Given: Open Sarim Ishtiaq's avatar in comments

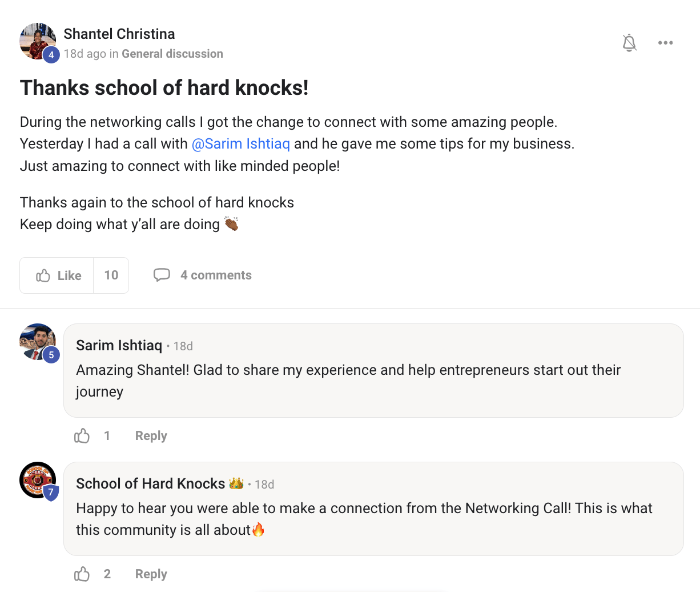Looking at the screenshot, I should pyautogui.click(x=35, y=339).
